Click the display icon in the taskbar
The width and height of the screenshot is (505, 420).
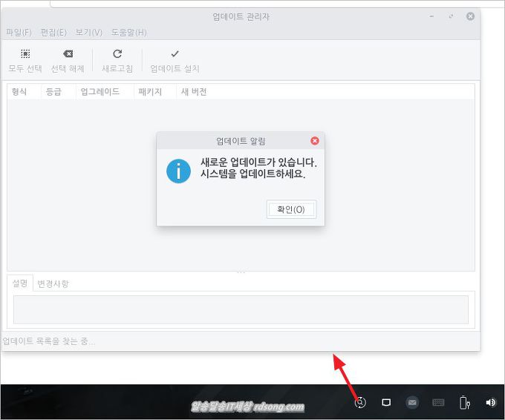pyautogui.click(x=386, y=402)
